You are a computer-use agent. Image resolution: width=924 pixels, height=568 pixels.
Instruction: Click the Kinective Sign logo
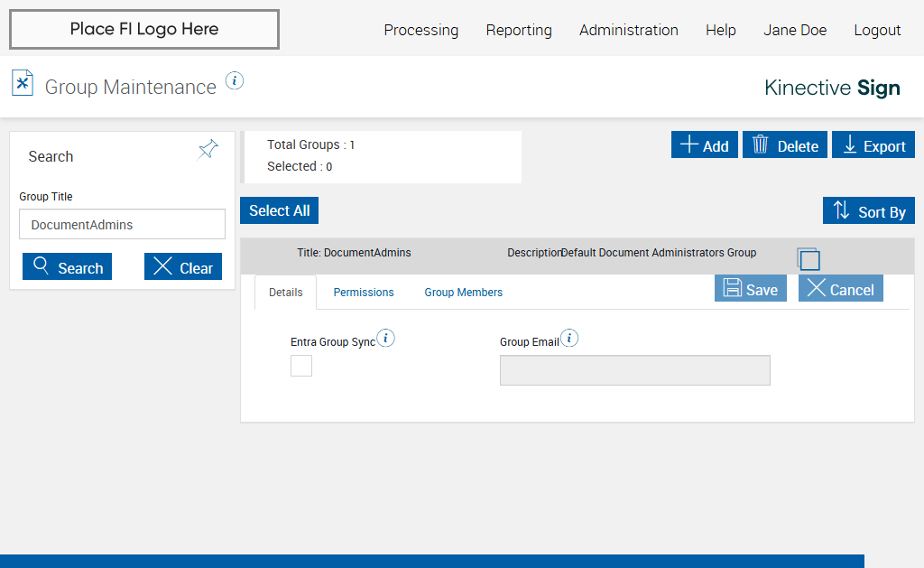tap(832, 88)
